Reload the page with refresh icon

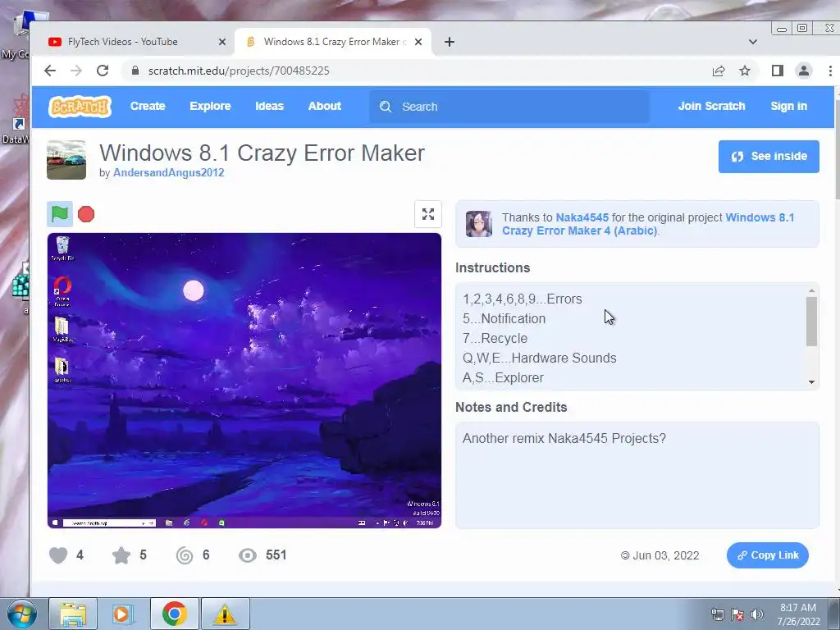click(x=103, y=71)
